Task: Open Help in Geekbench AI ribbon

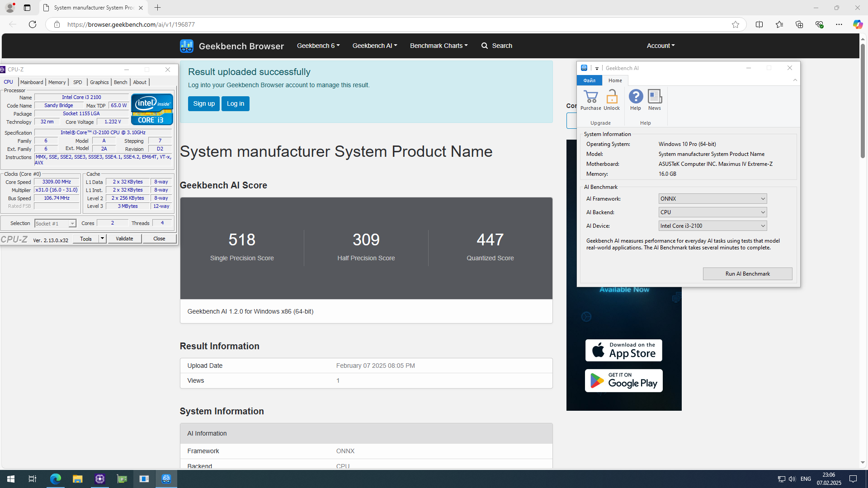Action: coord(636,100)
